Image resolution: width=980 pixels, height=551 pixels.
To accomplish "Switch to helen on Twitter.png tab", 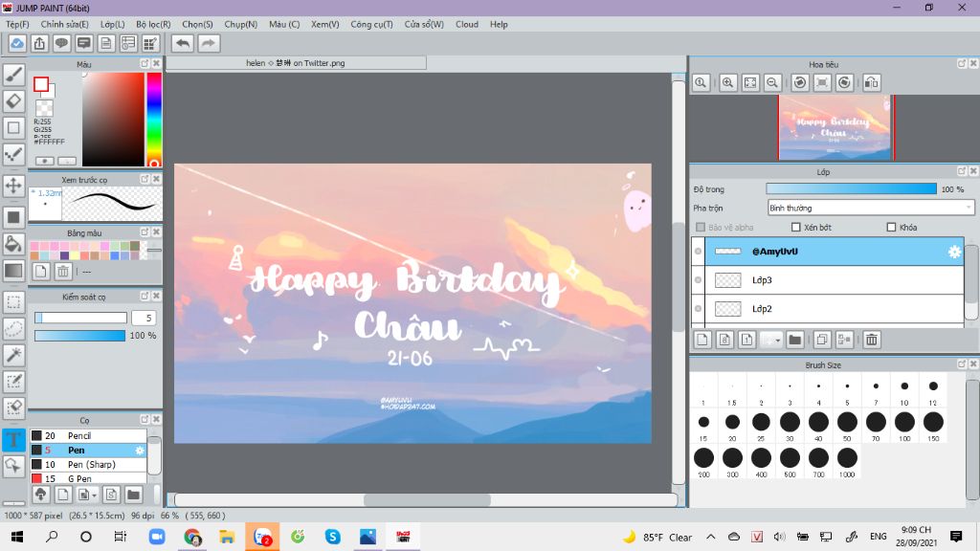I will [x=296, y=62].
